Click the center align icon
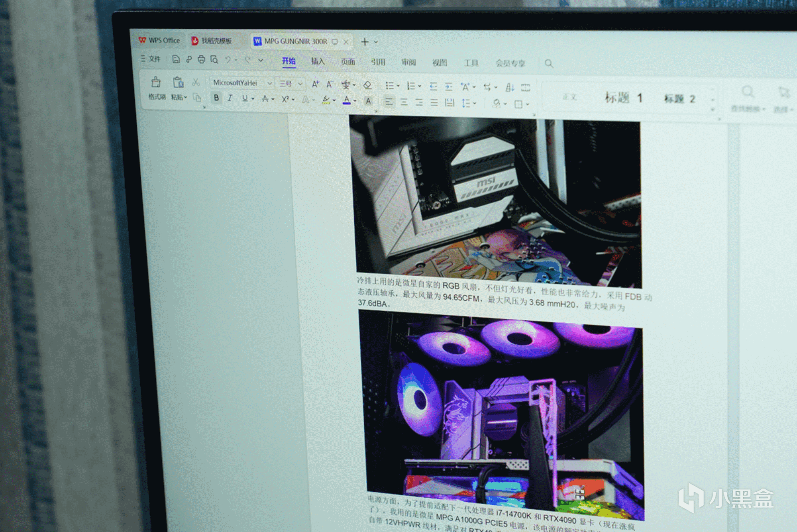 click(x=404, y=102)
